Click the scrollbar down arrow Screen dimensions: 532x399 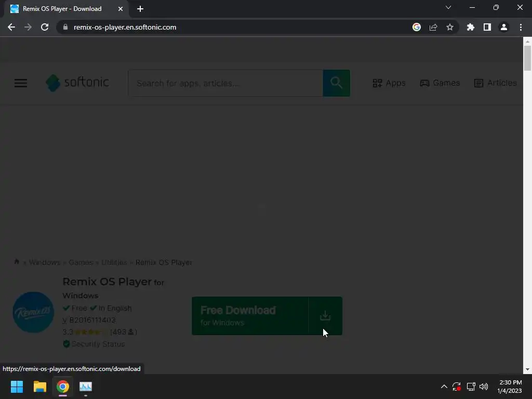527,369
